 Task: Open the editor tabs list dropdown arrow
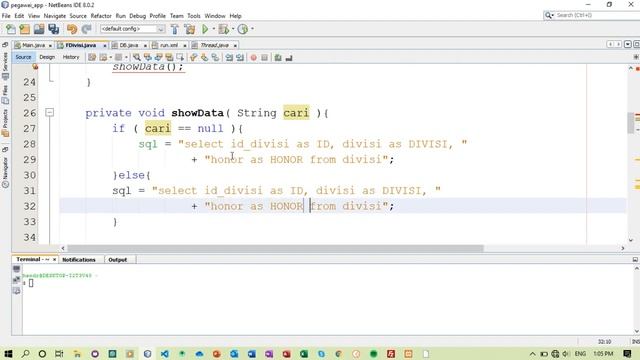pos(628,44)
